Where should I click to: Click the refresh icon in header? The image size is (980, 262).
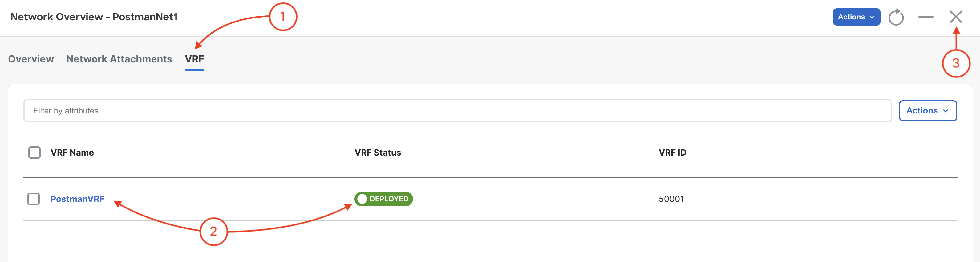pyautogui.click(x=896, y=17)
